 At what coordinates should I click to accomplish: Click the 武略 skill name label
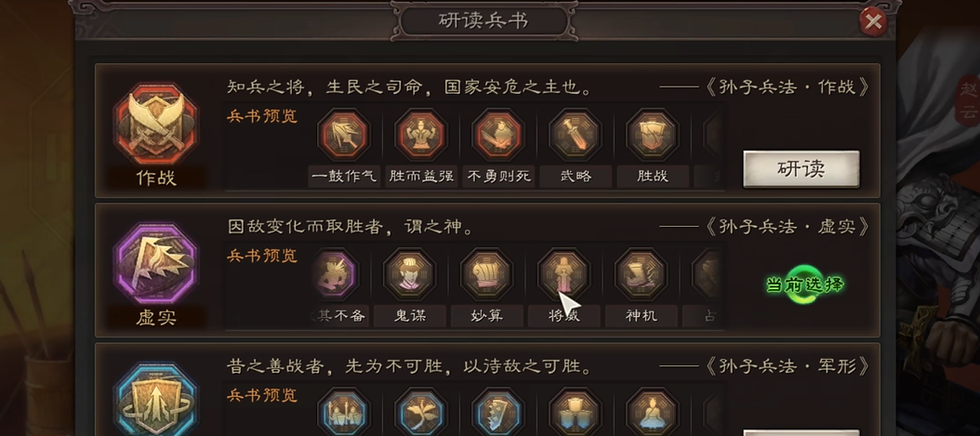[x=575, y=176]
